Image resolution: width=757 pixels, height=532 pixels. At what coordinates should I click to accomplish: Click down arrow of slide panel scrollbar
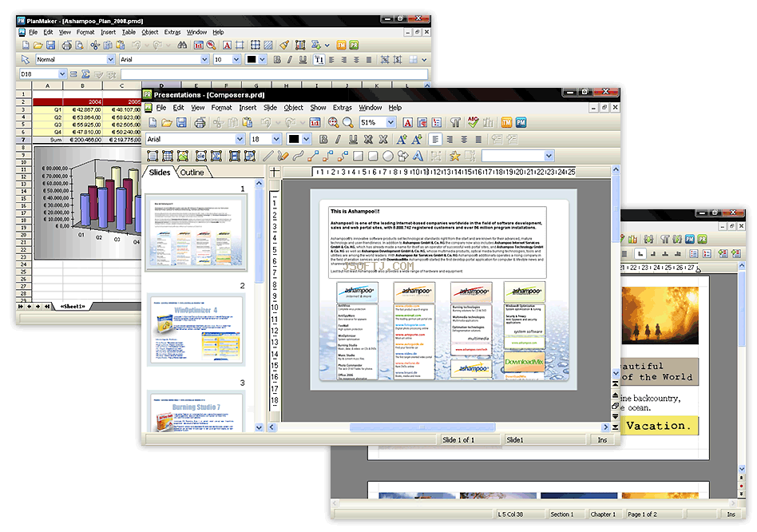coord(259,427)
